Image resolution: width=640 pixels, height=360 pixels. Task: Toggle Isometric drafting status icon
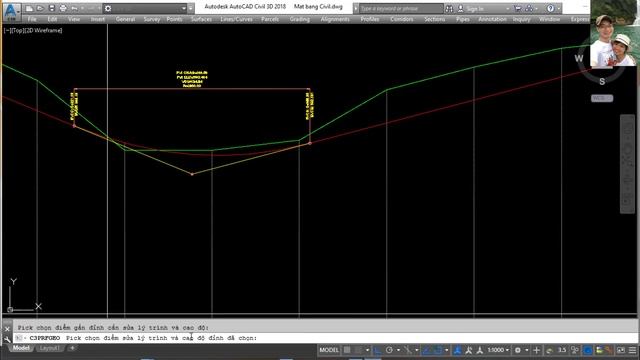pyautogui.click(x=407, y=350)
